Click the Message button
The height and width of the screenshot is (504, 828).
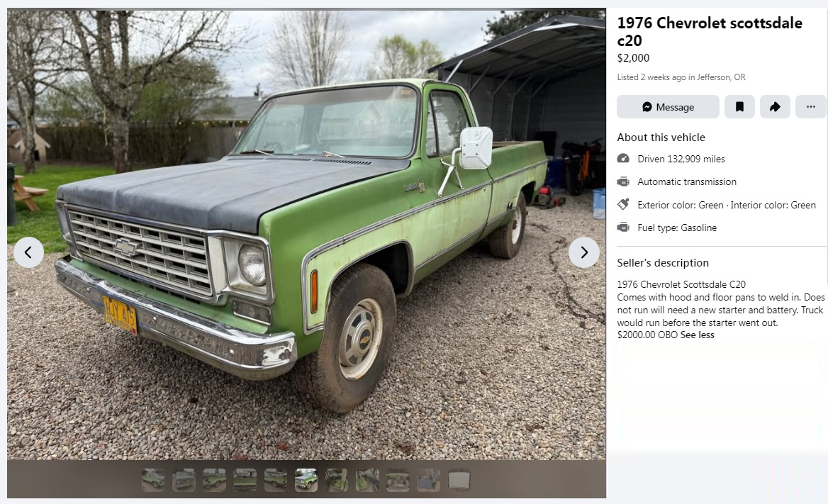(668, 107)
